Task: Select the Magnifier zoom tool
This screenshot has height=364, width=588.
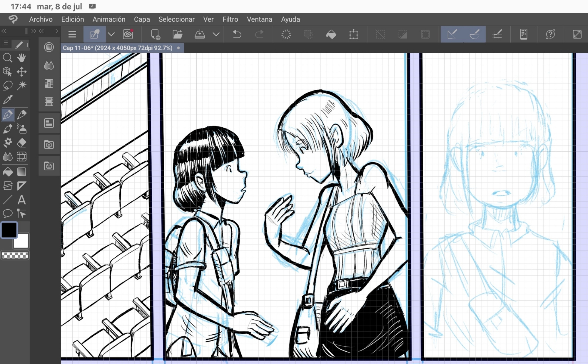Action: pos(8,58)
